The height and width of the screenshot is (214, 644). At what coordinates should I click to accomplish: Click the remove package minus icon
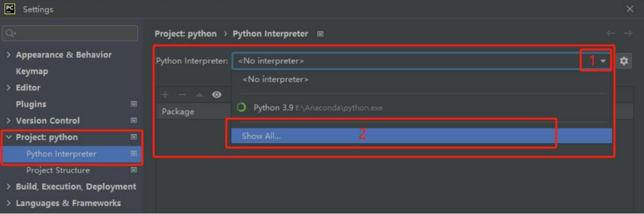click(182, 95)
